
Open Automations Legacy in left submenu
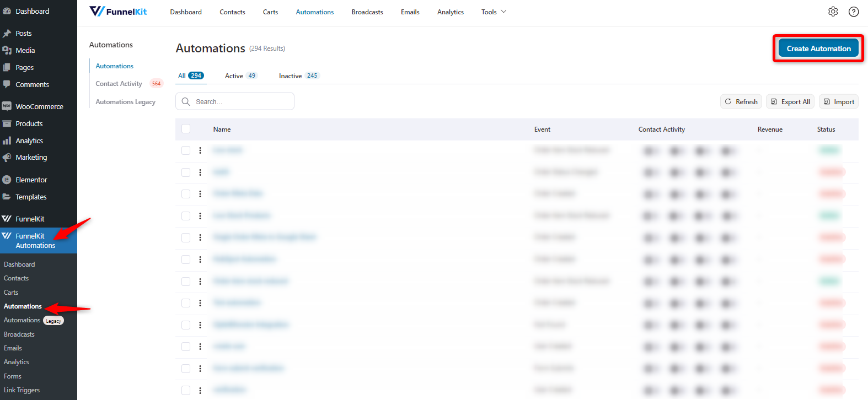coord(126,102)
